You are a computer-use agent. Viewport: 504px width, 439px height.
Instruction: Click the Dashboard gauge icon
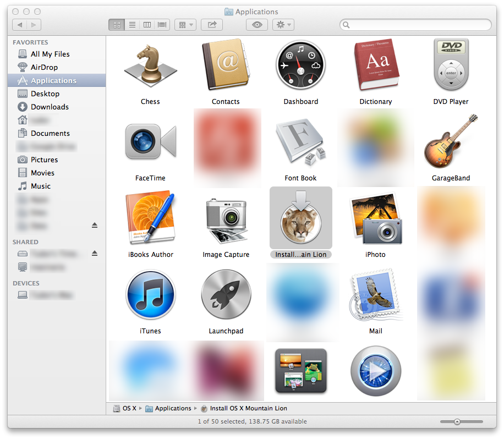click(x=300, y=64)
